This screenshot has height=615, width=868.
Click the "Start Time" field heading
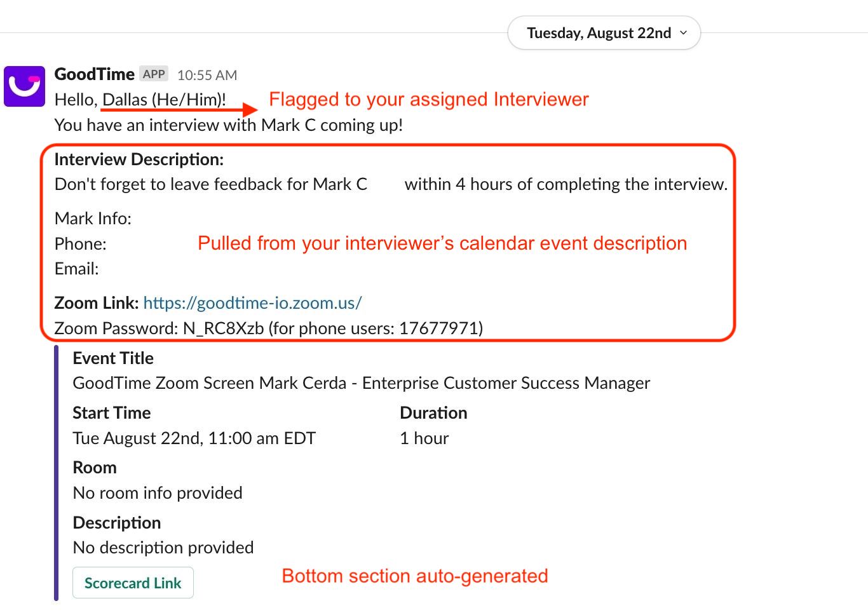pyautogui.click(x=111, y=413)
